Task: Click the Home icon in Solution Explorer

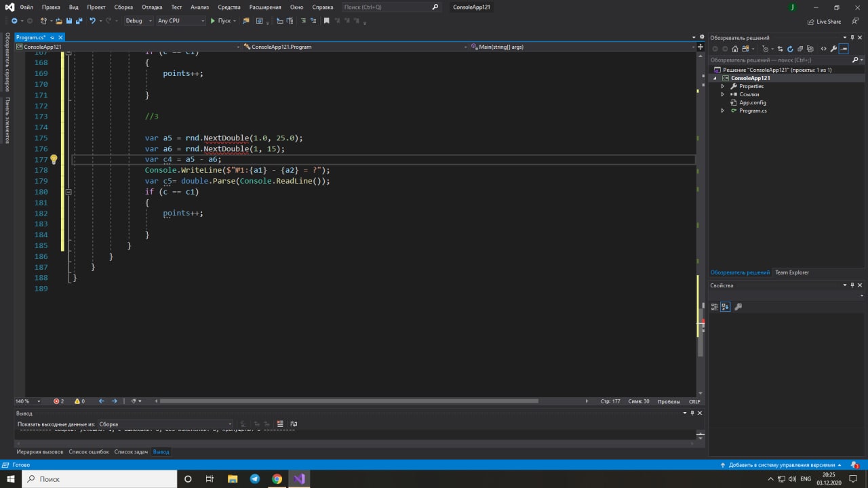Action: click(x=735, y=49)
